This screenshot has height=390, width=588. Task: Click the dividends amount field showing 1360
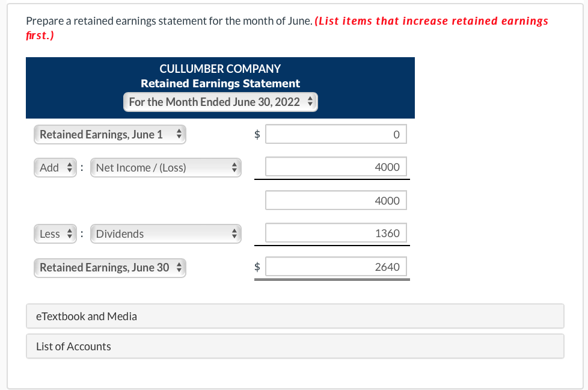(x=336, y=233)
